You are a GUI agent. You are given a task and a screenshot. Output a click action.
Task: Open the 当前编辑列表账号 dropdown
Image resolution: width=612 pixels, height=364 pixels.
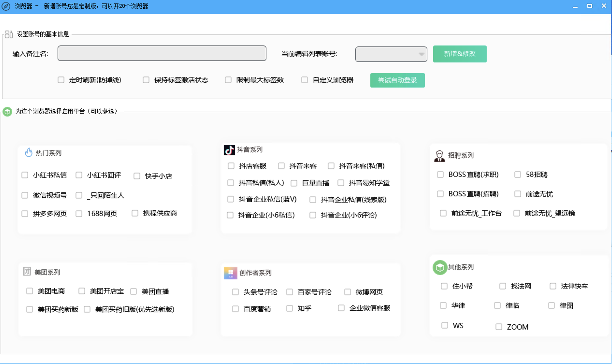[x=391, y=54]
